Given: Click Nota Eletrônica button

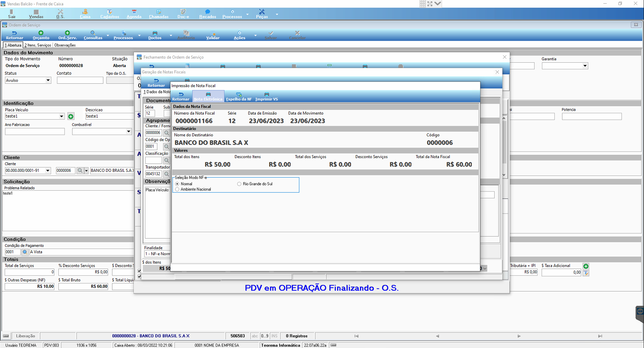Looking at the screenshot, I should pyautogui.click(x=208, y=96).
